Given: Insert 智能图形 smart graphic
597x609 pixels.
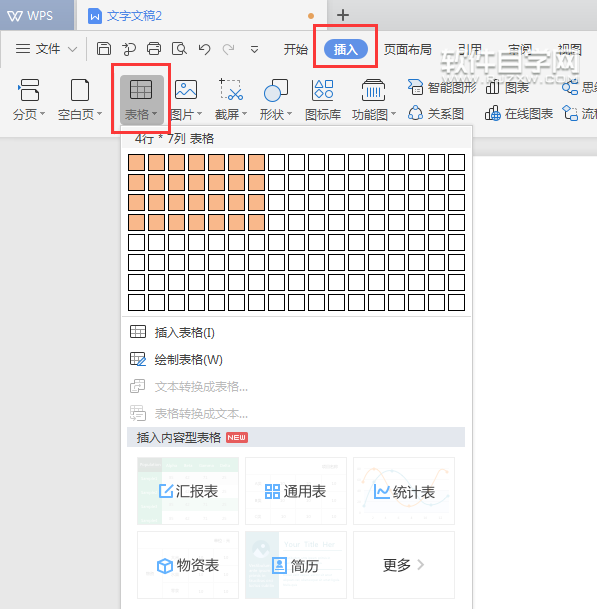Looking at the screenshot, I should click(442, 87).
